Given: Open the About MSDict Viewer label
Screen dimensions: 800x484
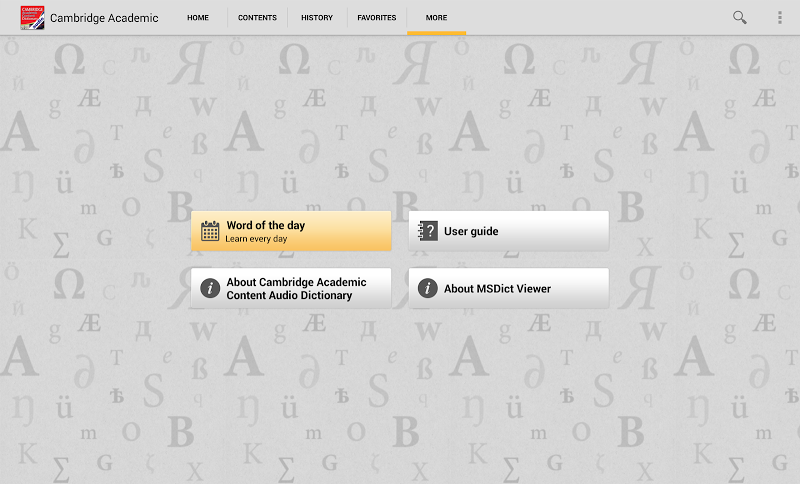Looking at the screenshot, I should coord(497,288).
